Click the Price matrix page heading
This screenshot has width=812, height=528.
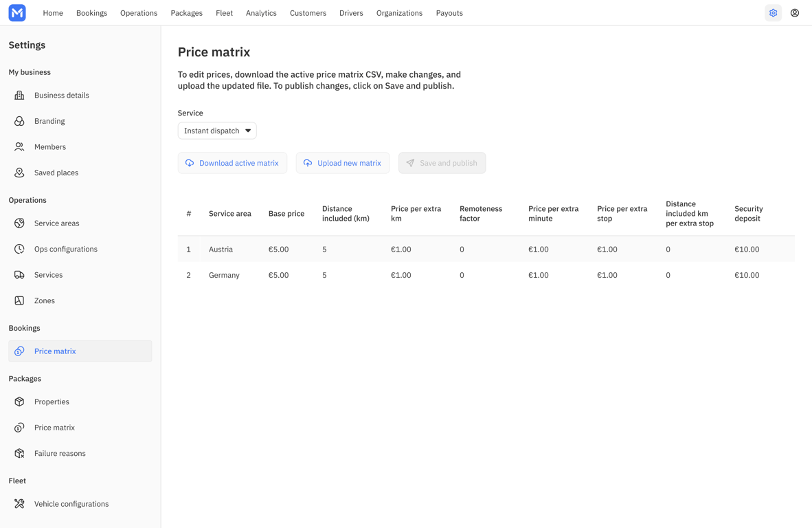coord(214,52)
